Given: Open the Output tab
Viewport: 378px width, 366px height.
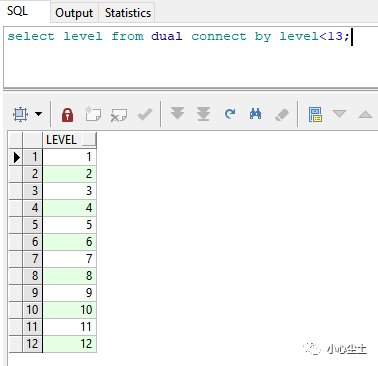Looking at the screenshot, I should [74, 13].
